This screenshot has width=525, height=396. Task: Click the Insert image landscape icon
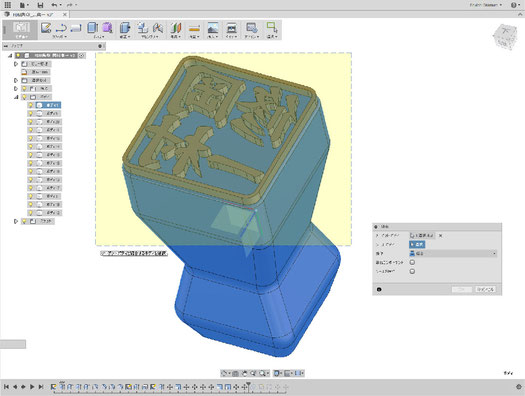coord(213,27)
